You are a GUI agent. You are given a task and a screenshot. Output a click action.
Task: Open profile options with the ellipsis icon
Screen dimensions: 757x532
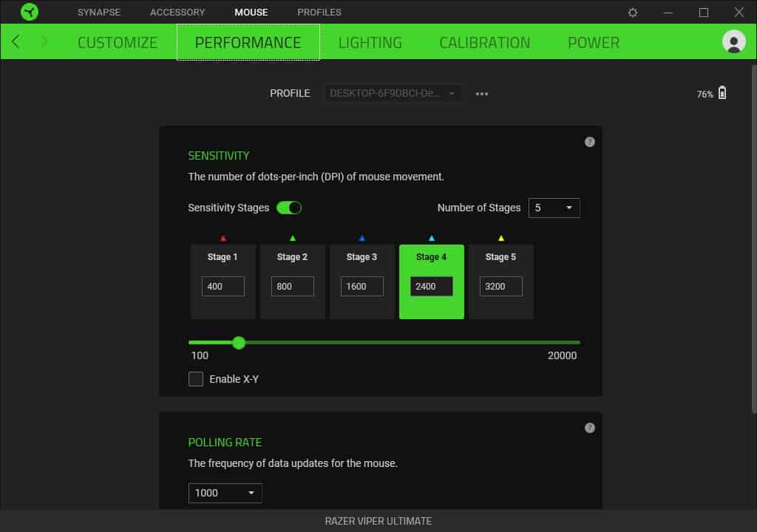coord(481,93)
